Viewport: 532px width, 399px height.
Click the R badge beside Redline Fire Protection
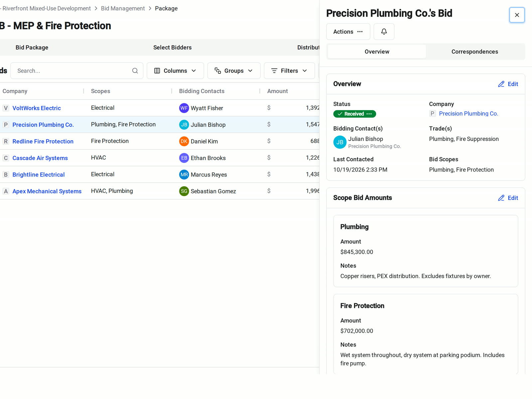click(6, 141)
